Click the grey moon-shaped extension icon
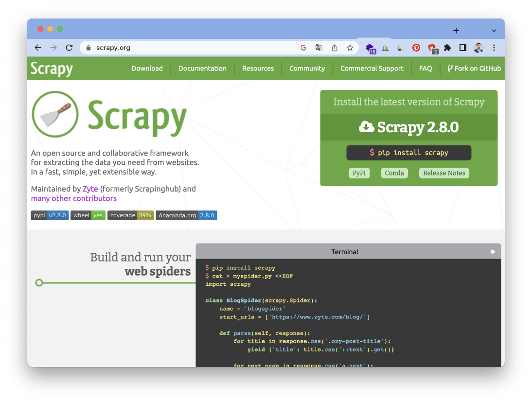The width and height of the screenshot is (532, 403). 401,48
